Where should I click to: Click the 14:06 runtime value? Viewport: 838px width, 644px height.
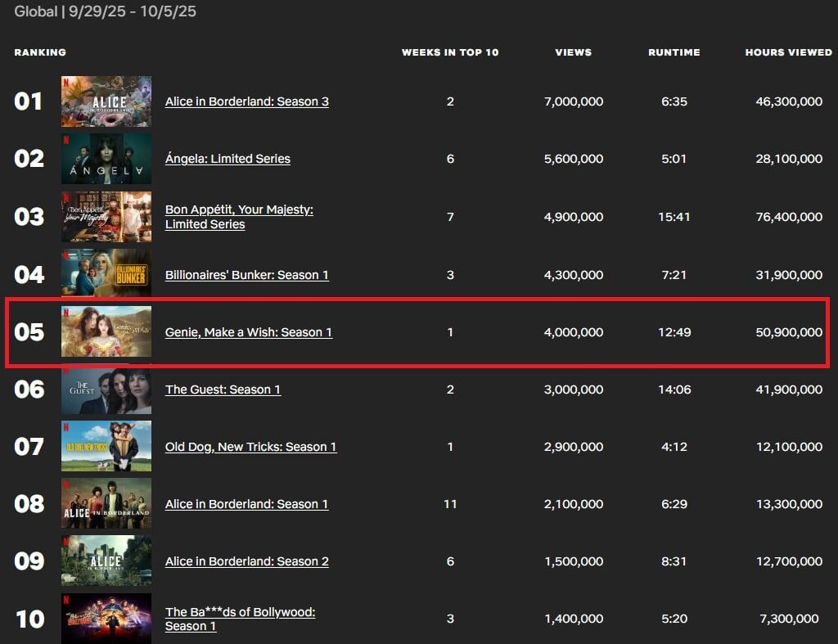(x=674, y=390)
